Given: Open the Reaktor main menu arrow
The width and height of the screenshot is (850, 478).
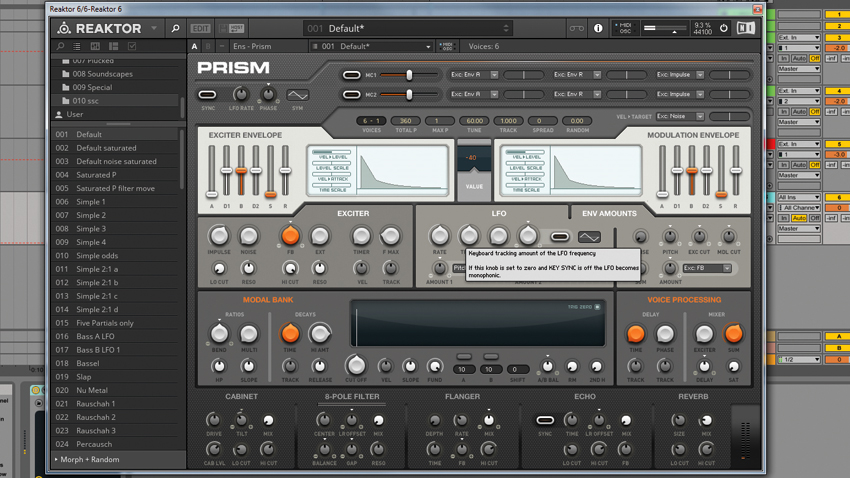Looking at the screenshot, I should [154, 28].
